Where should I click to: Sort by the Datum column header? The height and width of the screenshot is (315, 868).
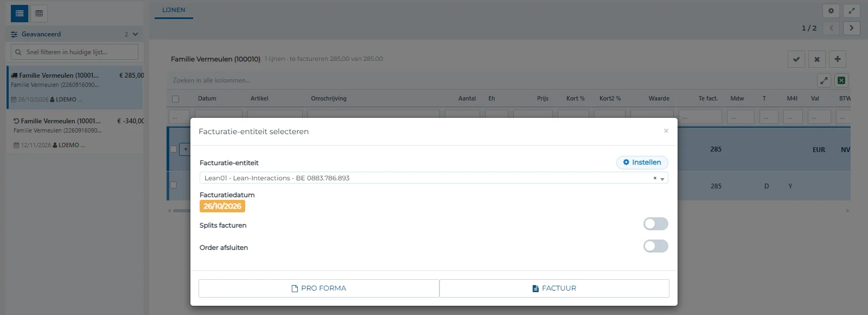point(207,98)
